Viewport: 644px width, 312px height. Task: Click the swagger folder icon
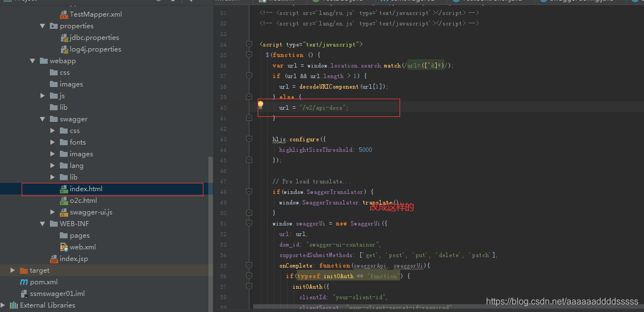tap(53, 119)
